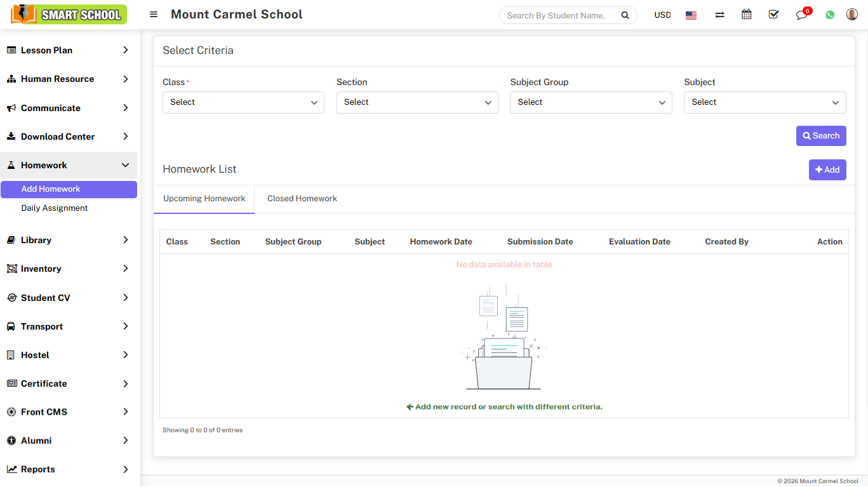Open the calendar icon in top bar
Image resolution: width=868 pixels, height=487 pixels.
pos(747,15)
